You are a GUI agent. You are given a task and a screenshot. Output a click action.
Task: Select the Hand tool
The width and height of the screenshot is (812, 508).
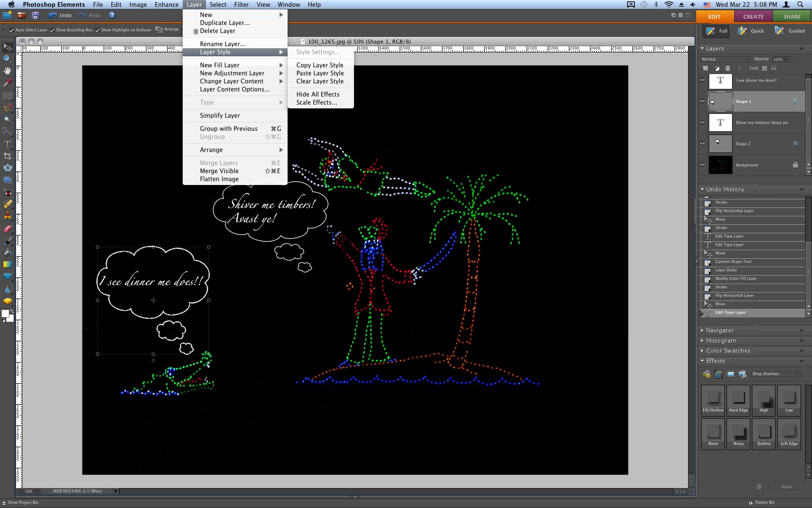coord(7,71)
